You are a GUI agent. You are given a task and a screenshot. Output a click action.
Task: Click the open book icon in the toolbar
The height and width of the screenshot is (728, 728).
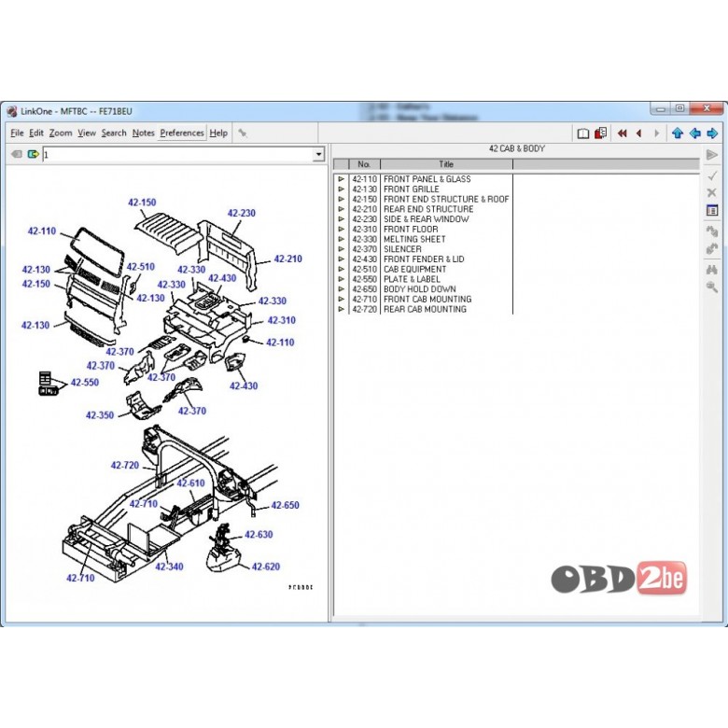coord(583,133)
